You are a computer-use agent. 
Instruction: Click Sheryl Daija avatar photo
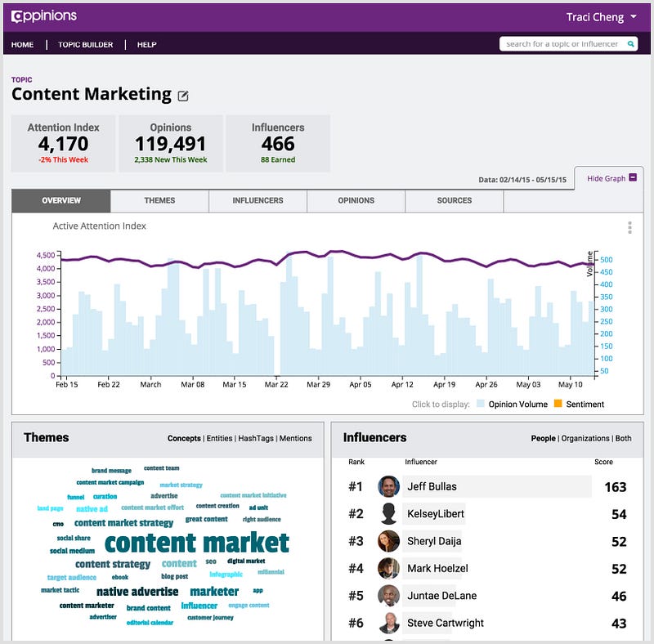coord(389,541)
